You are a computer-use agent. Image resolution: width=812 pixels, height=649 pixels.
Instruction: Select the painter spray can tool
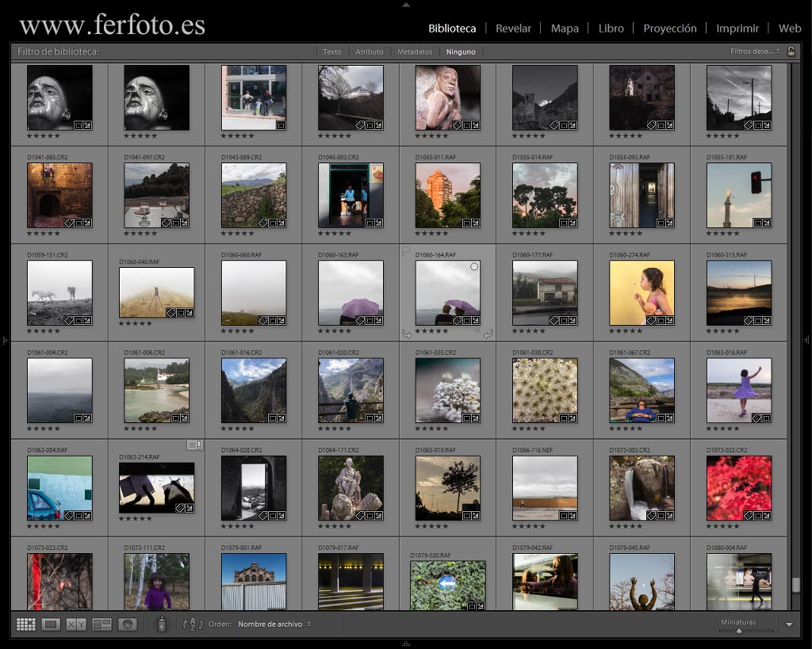click(162, 624)
